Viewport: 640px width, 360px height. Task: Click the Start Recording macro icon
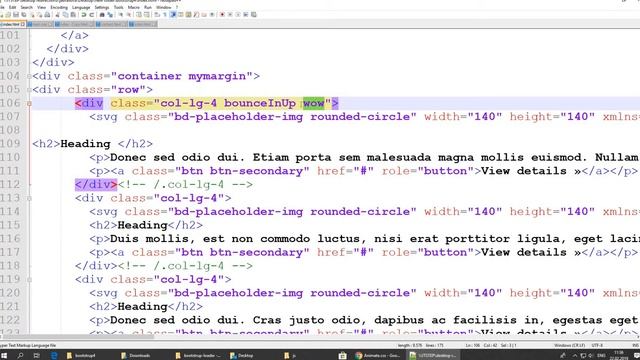pyautogui.click(x=222, y=15)
